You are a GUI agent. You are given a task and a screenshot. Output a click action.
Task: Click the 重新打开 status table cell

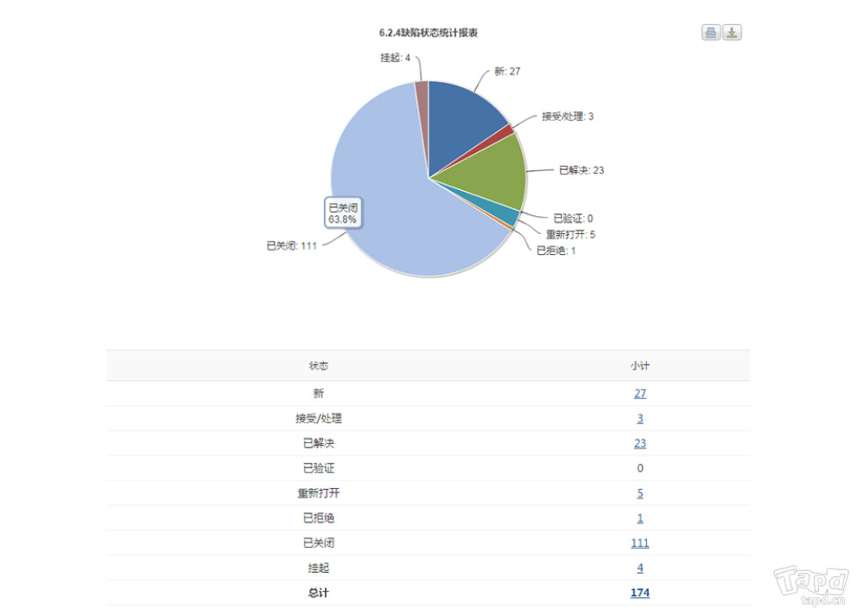319,493
